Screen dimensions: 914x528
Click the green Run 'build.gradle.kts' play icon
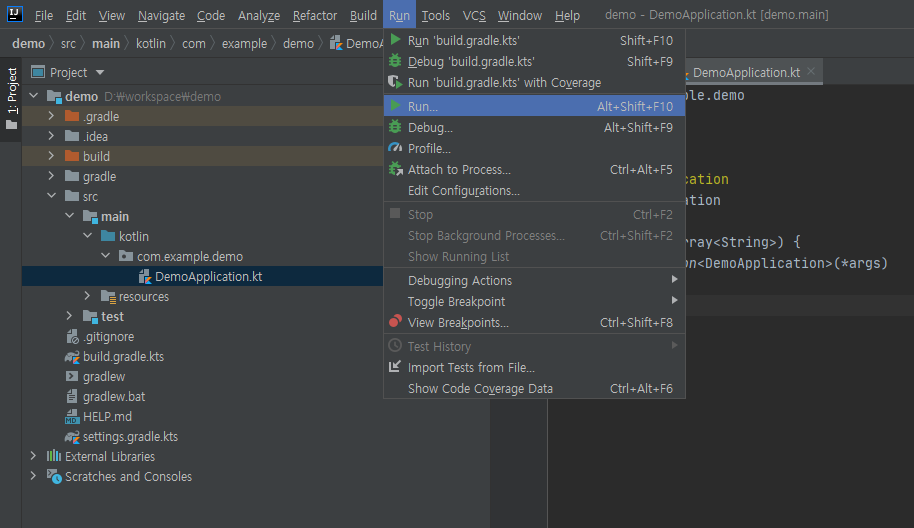(x=395, y=40)
